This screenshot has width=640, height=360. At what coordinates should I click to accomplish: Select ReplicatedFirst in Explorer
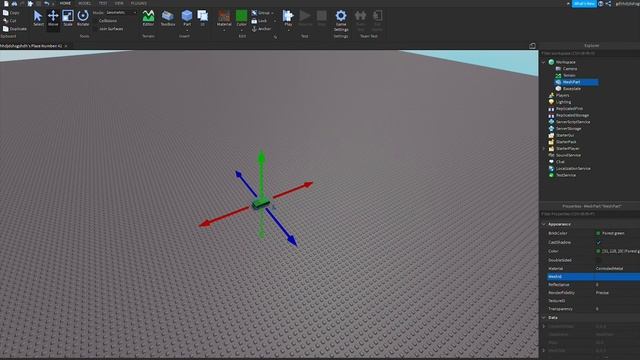tap(569, 109)
